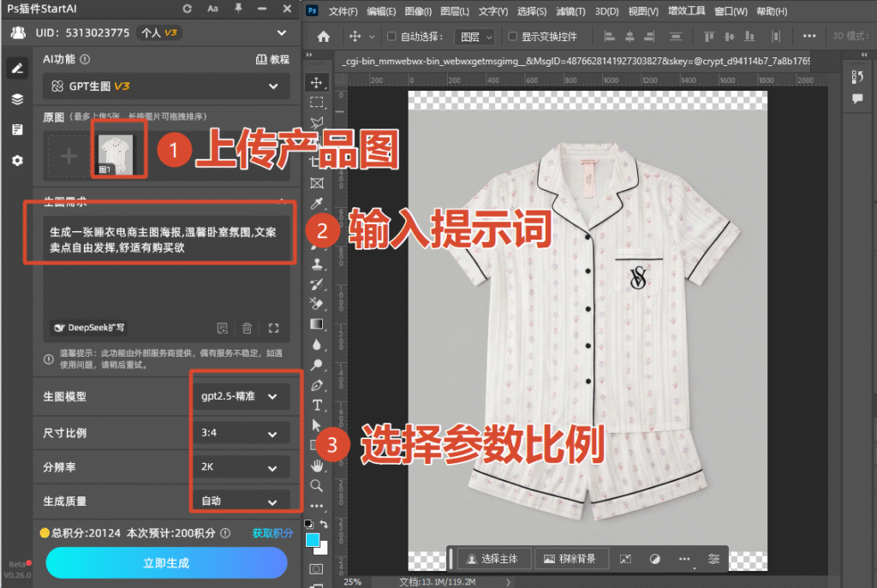
Task: Open the extra tools ellipsis in toolbox
Action: (317, 506)
